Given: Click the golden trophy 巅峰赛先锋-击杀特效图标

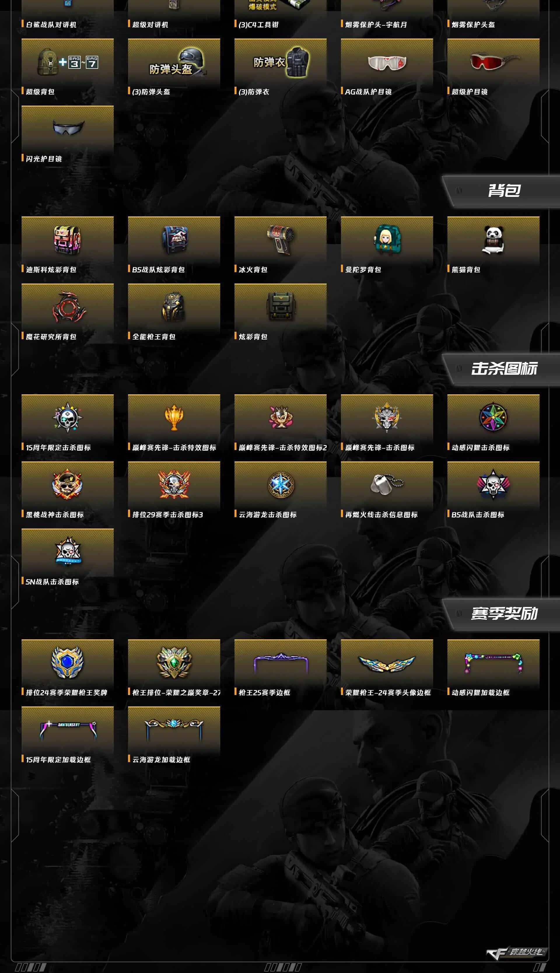Looking at the screenshot, I should coord(174,418).
